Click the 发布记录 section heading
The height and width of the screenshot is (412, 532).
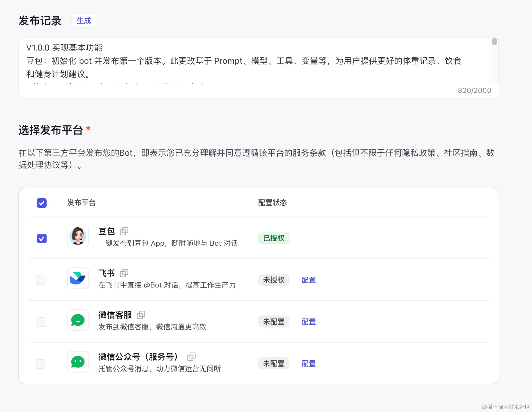tap(40, 21)
